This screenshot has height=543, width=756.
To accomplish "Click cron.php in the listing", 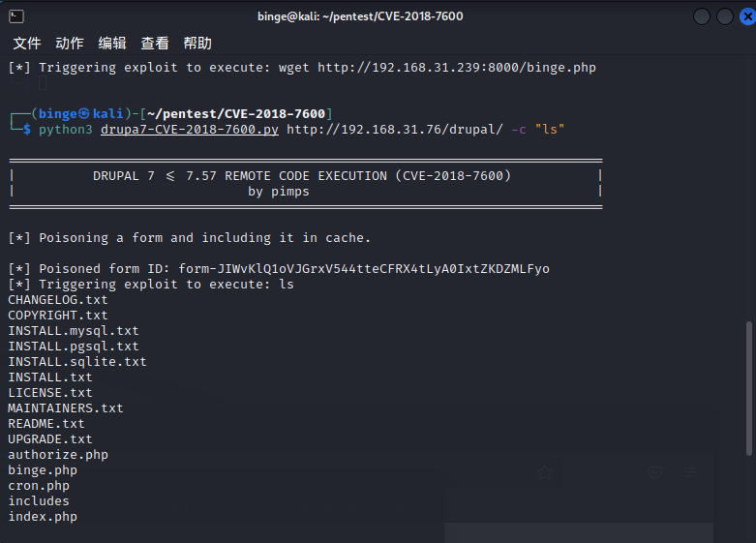I will 39,486.
